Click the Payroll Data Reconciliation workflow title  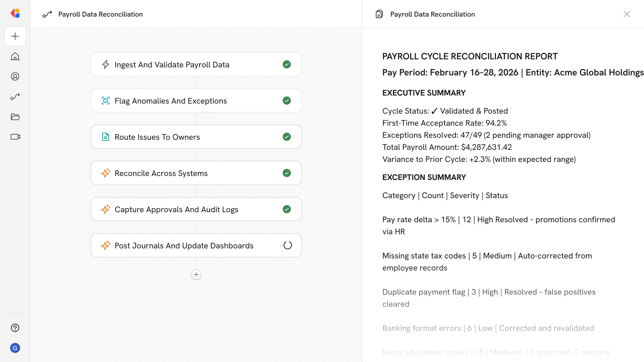(100, 14)
